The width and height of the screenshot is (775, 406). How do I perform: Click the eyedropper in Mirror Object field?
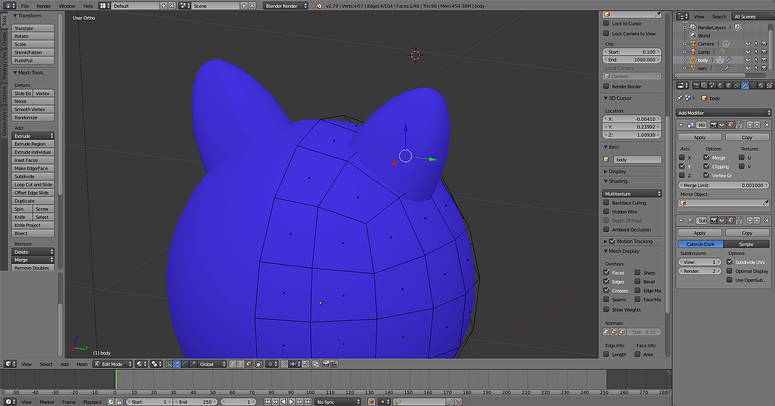coord(766,203)
